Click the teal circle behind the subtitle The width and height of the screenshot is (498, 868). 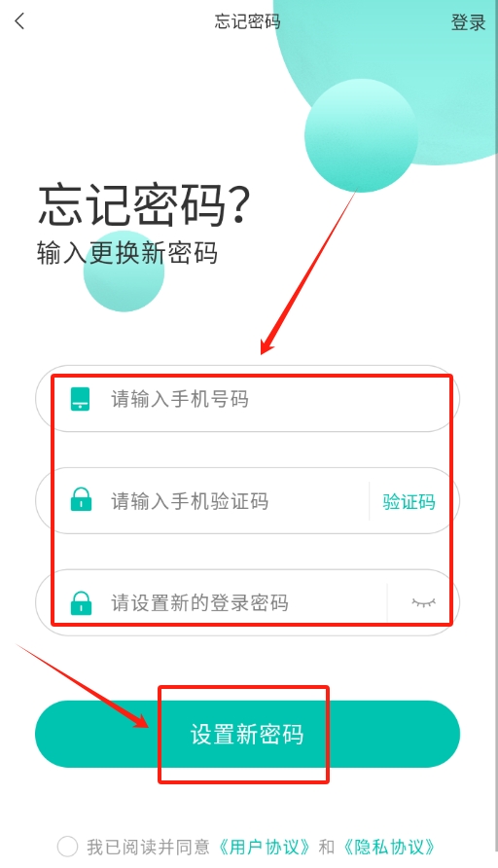(124, 271)
